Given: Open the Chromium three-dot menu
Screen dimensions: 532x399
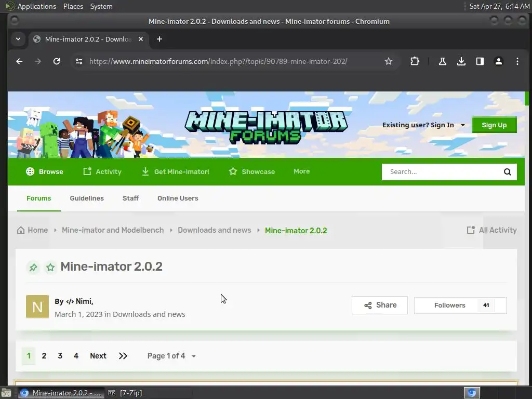Looking at the screenshot, I should click(517, 61).
